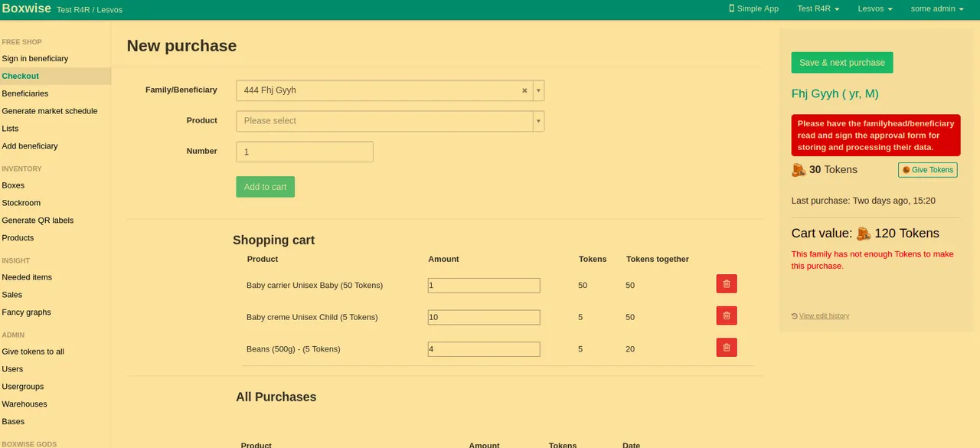Open the Users admin page

13,369
